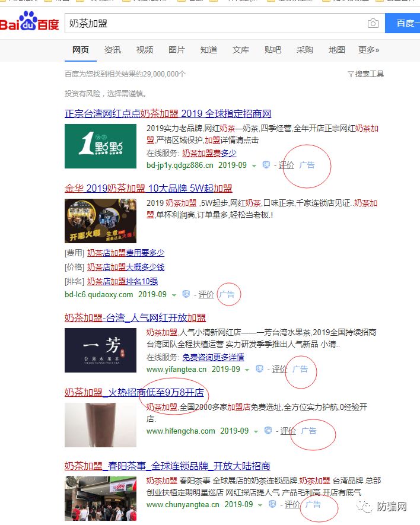The height and width of the screenshot is (525, 420).
Task: Click 广告 label on chunyangtea result
Action: tap(313, 504)
